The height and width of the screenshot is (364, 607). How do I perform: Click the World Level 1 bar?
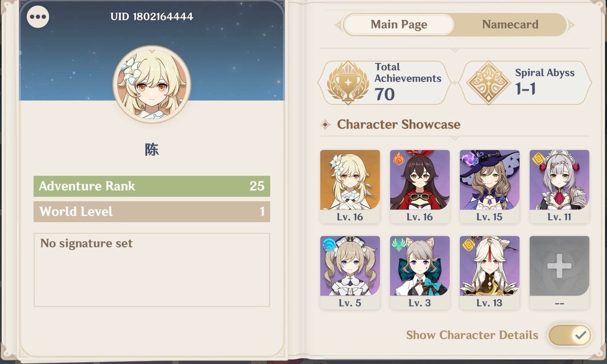point(152,211)
